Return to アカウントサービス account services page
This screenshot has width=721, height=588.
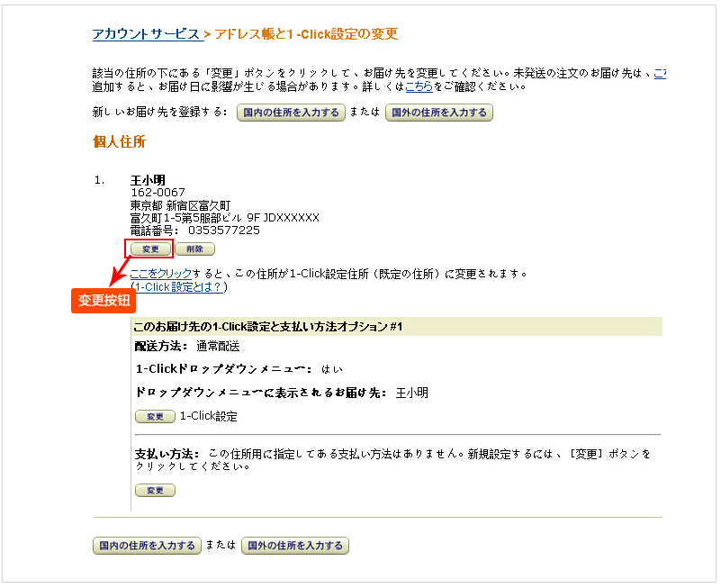point(144,30)
